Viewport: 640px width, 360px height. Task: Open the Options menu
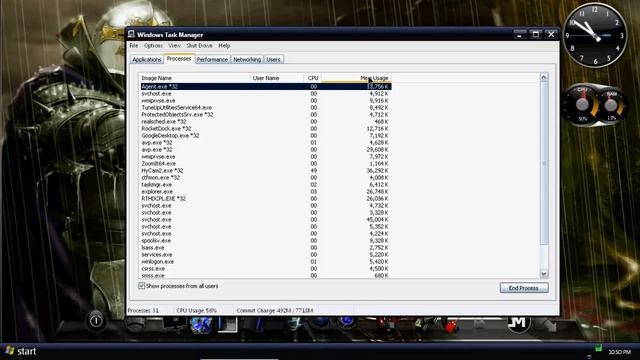pos(153,46)
